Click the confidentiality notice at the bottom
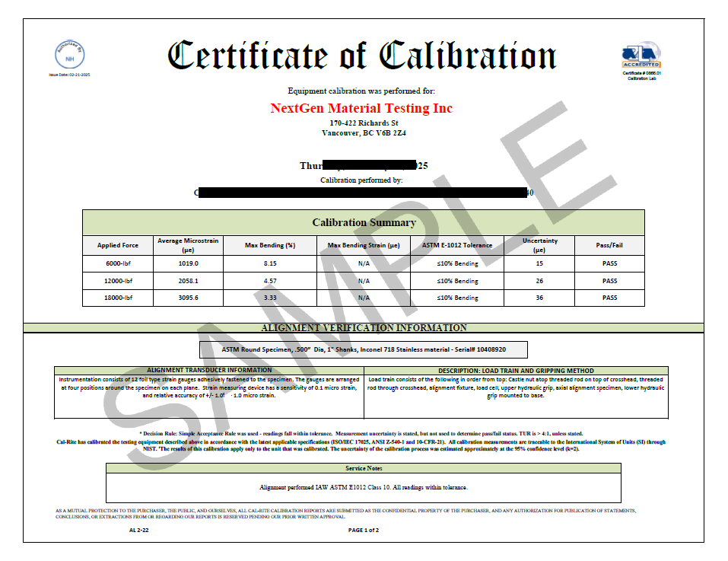 pyautogui.click(x=346, y=514)
